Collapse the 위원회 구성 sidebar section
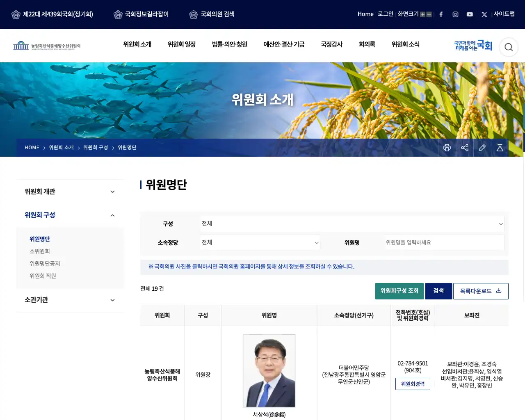The image size is (525, 420). [x=70, y=215]
